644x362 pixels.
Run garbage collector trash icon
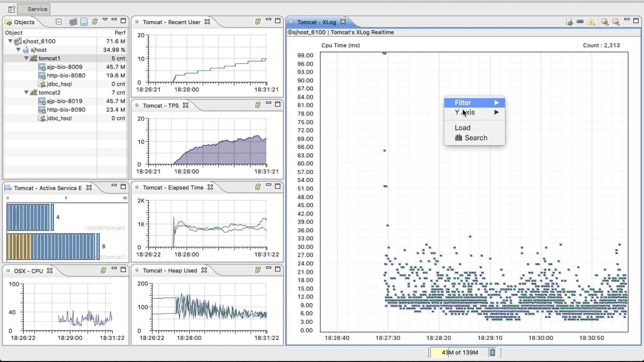(492, 352)
